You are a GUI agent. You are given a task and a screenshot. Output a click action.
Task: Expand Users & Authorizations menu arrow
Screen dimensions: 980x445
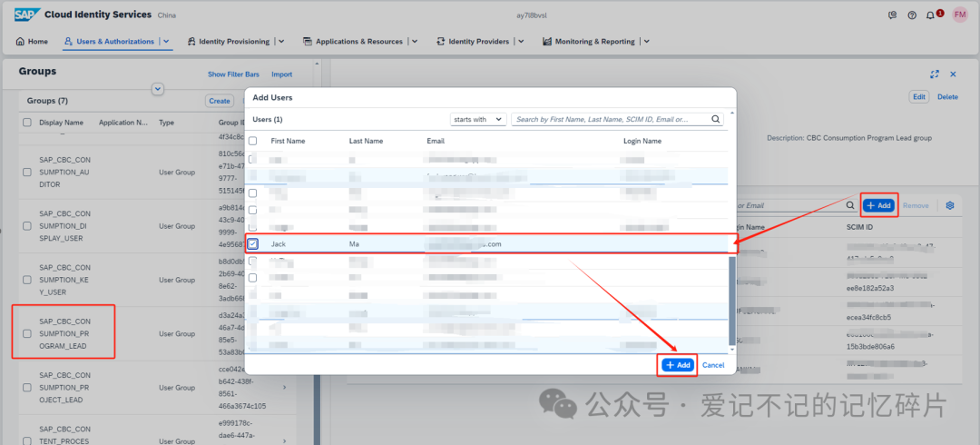coord(166,41)
